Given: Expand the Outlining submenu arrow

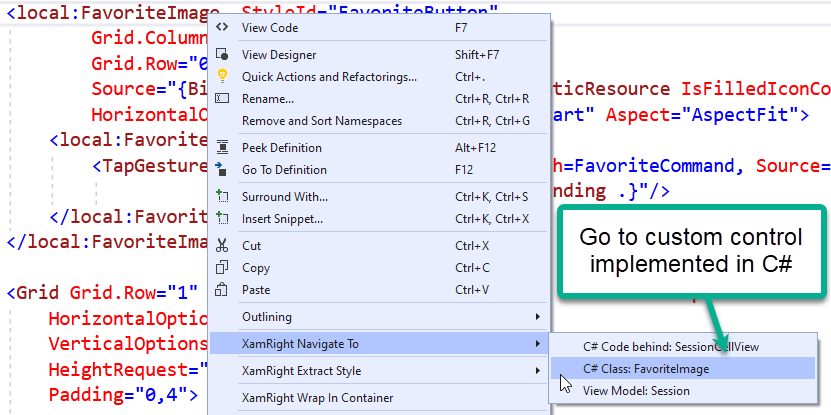Looking at the screenshot, I should 538,317.
